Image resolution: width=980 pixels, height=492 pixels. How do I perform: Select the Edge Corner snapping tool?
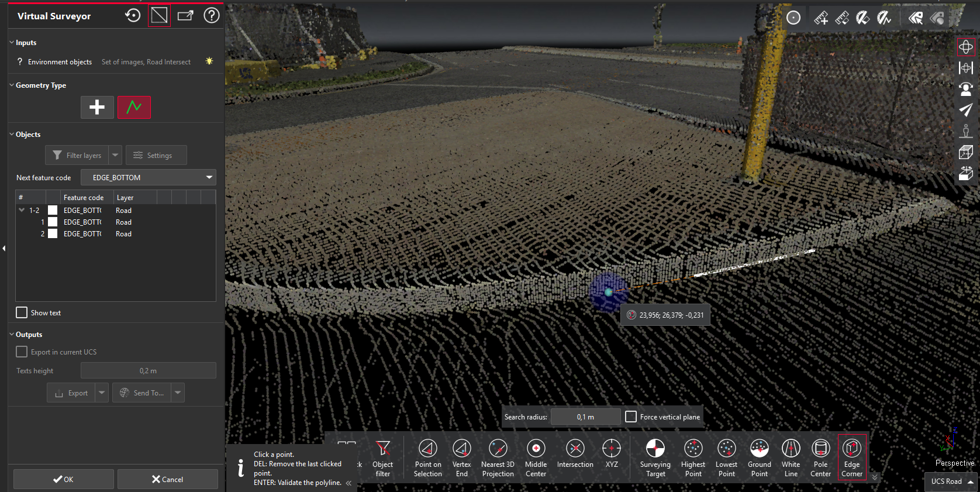click(851, 457)
